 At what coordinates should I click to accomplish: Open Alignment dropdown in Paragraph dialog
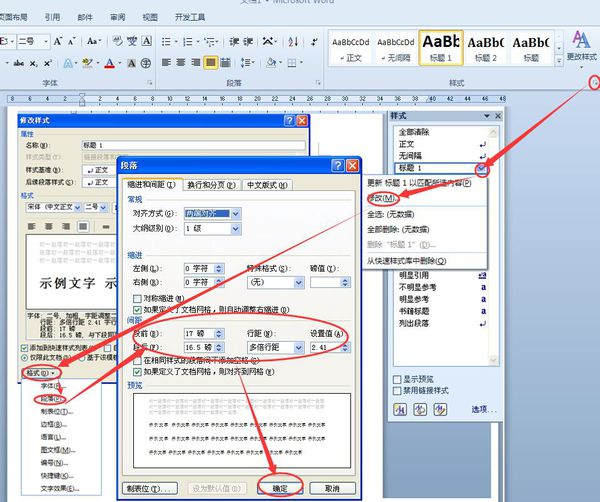coord(236,214)
